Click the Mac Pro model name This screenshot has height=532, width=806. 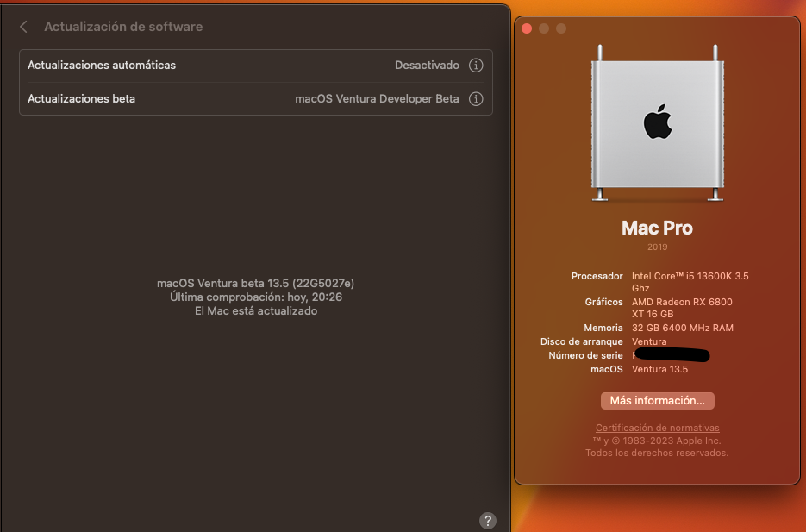coord(657,228)
